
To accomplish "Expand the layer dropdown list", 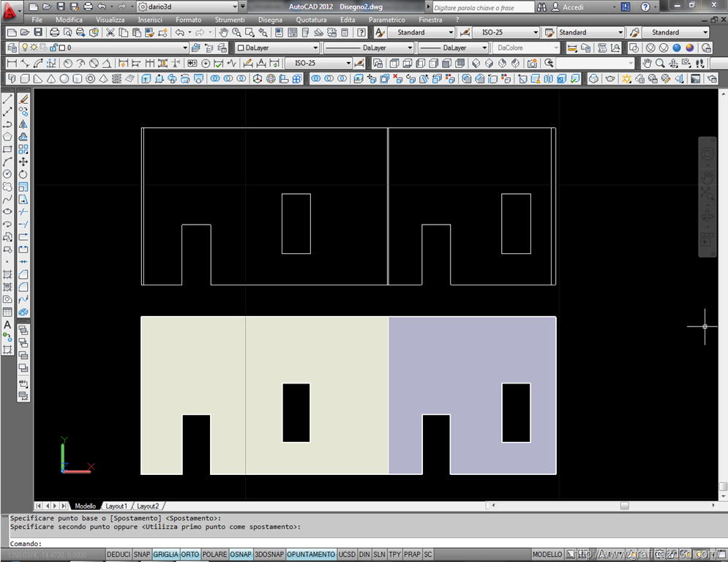I will click(185, 48).
